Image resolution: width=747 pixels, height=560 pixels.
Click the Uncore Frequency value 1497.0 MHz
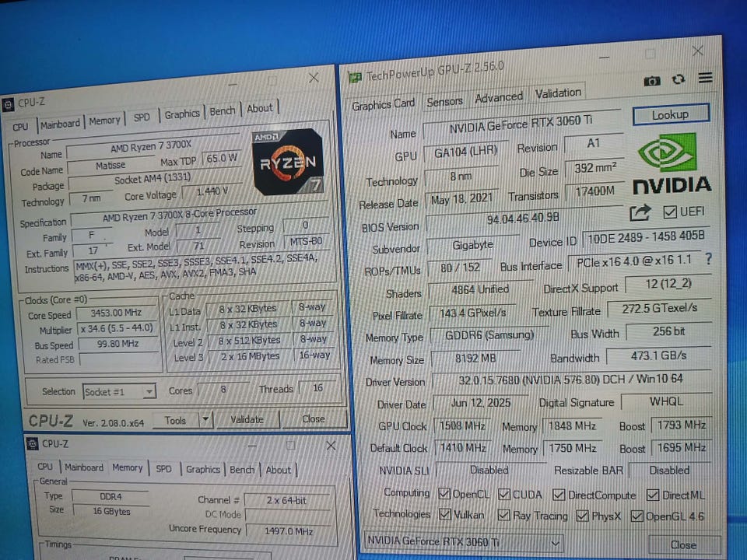click(289, 531)
